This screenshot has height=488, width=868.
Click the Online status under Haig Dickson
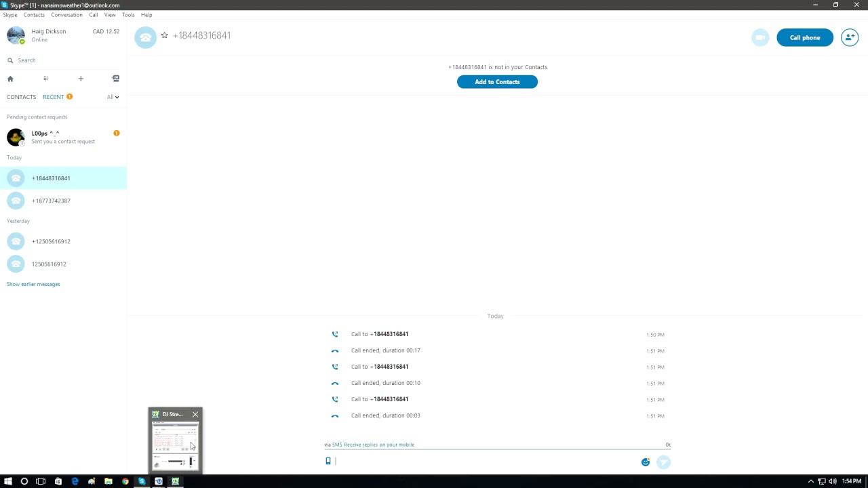point(39,40)
